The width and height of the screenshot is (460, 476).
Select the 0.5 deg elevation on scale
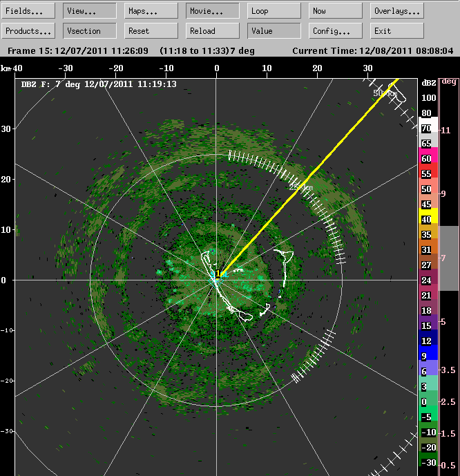[449, 465]
